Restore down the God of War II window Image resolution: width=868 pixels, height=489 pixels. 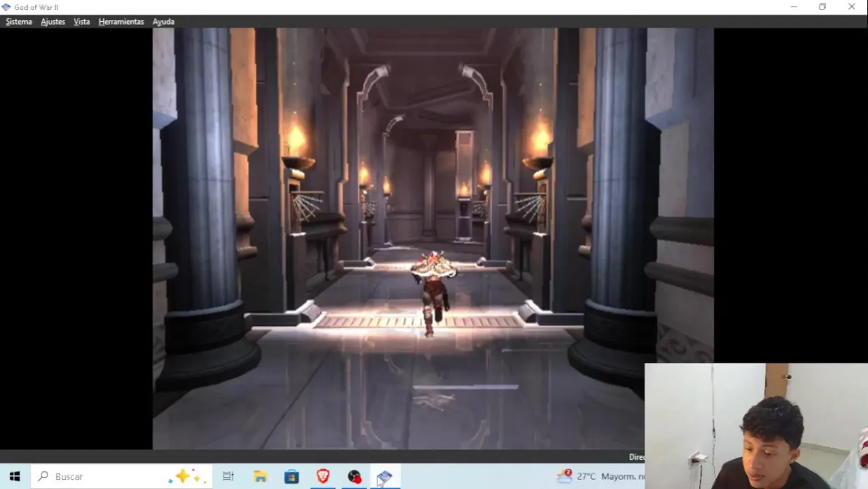pyautogui.click(x=822, y=7)
